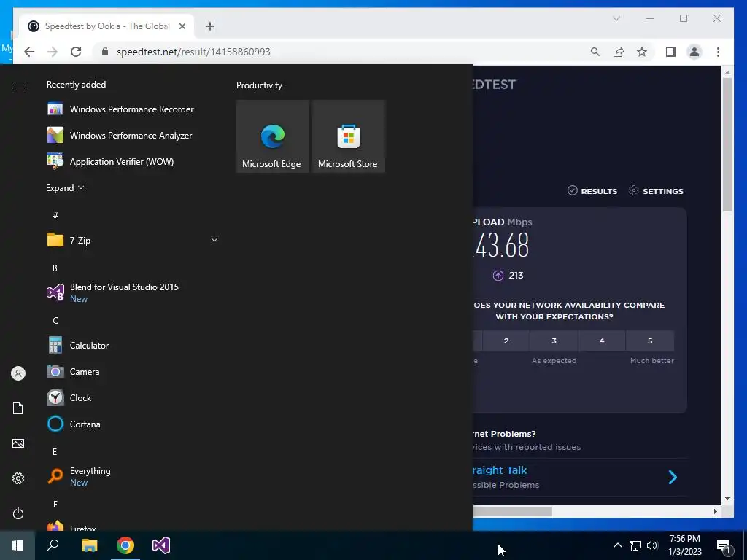747x560 pixels.
Task: Click the letter F section header
Action: 55,504
